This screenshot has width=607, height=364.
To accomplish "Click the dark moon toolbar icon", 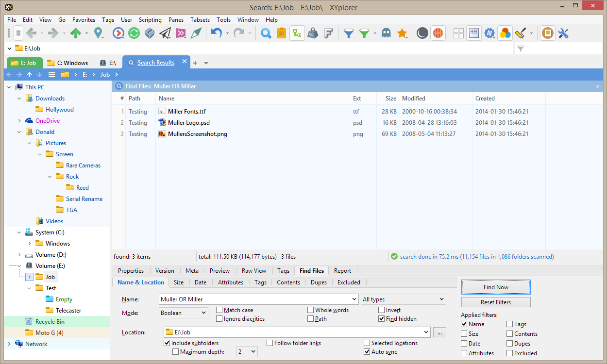I will coord(422,33).
